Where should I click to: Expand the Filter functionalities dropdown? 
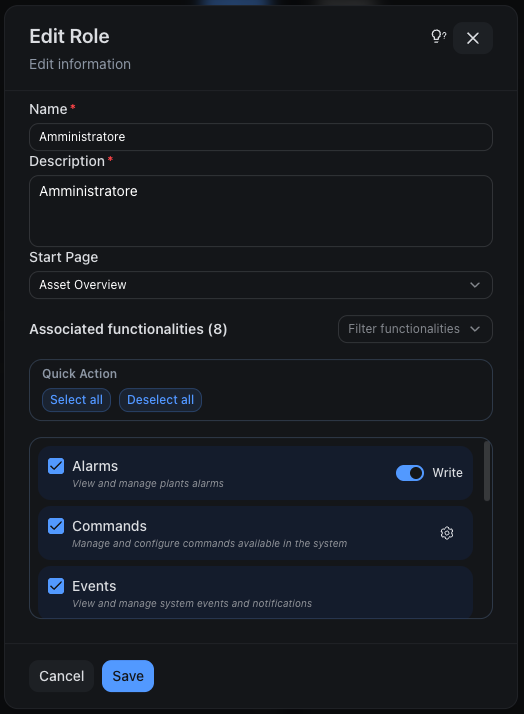click(x=415, y=329)
